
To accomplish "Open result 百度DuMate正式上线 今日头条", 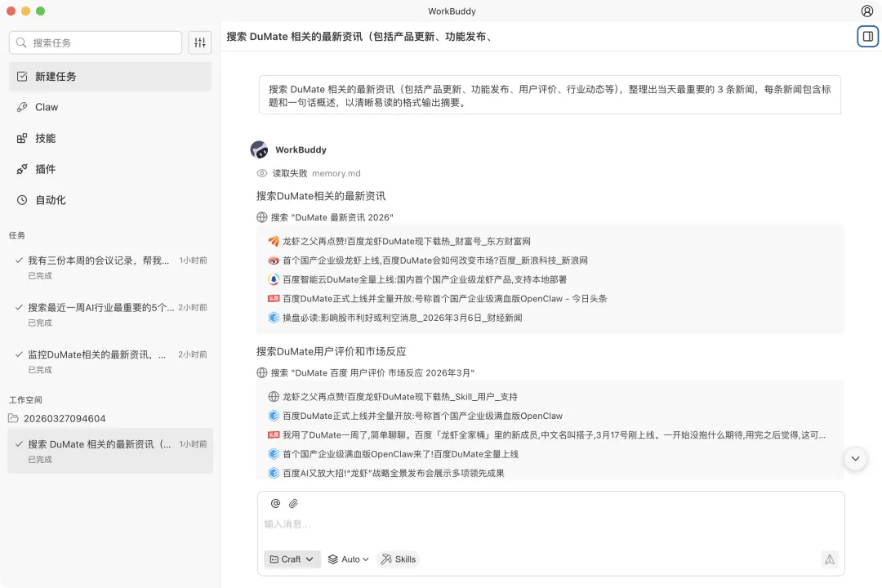I will click(444, 299).
